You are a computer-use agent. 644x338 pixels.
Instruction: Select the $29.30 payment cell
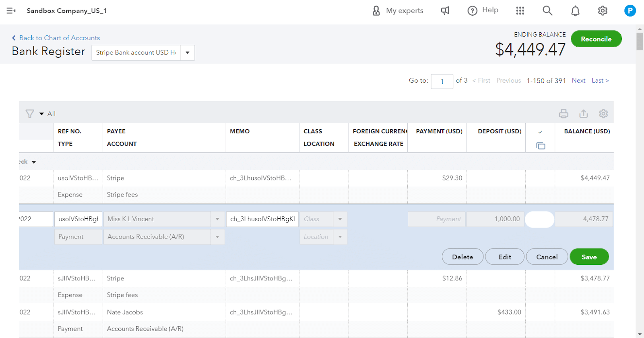pyautogui.click(x=437, y=178)
